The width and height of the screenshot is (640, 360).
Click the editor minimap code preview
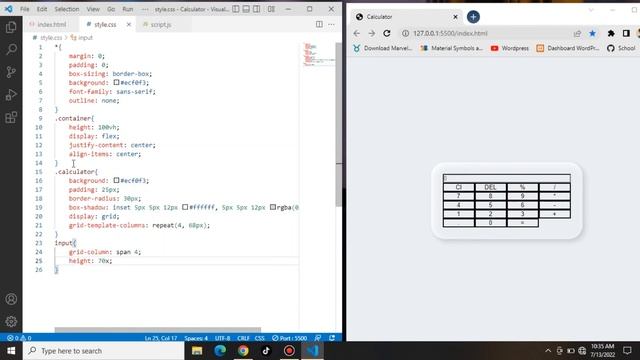coord(318,54)
